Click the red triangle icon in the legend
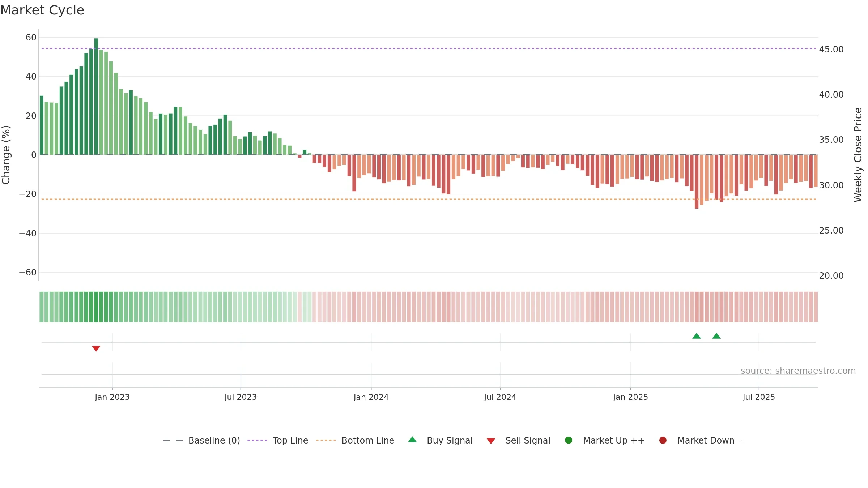Viewport: 868px width, 488px height. 491,441
